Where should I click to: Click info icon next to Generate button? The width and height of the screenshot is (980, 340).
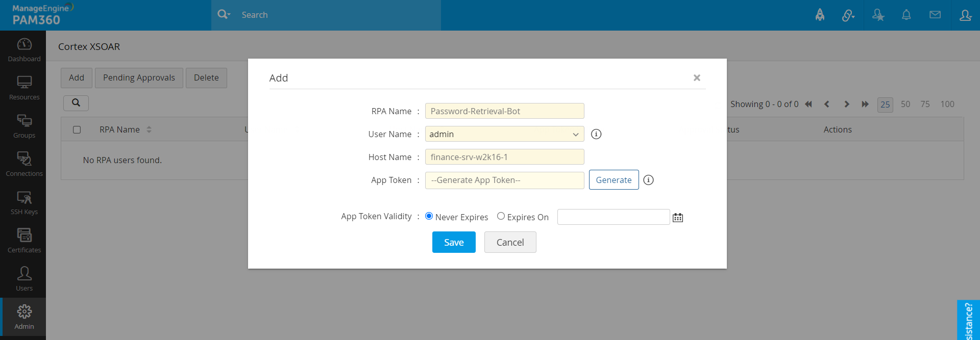click(x=648, y=180)
